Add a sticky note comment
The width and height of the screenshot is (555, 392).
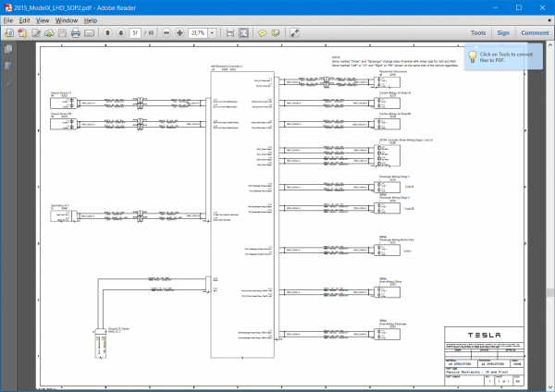(x=263, y=33)
